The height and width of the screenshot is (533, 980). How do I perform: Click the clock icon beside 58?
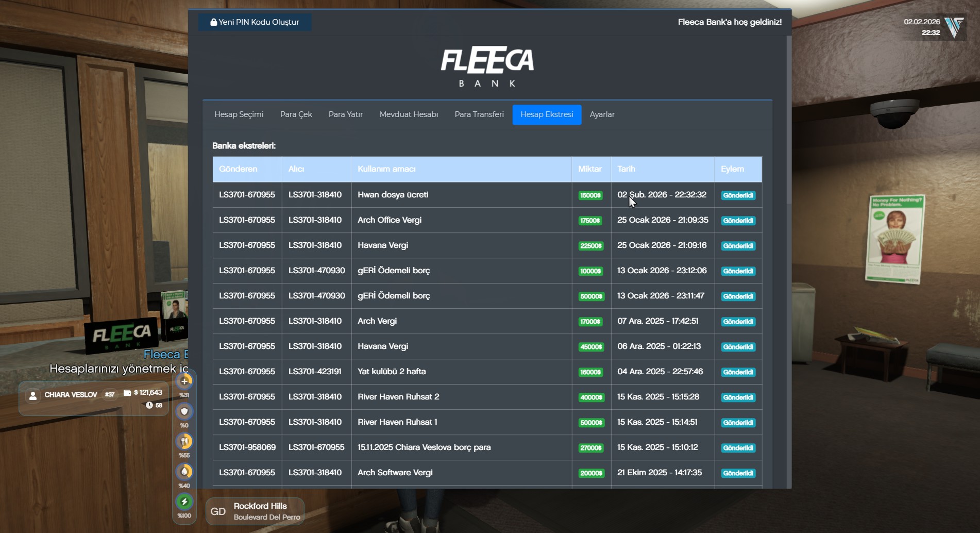click(x=149, y=405)
